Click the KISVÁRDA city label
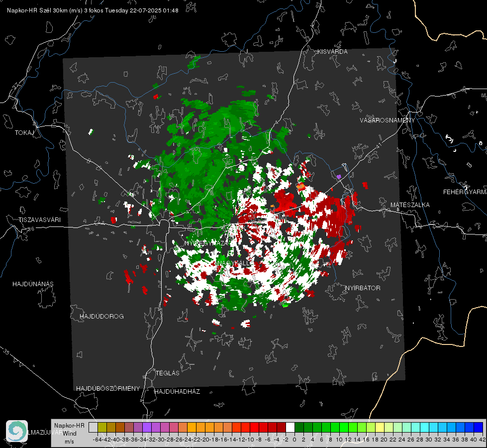 (332, 52)
